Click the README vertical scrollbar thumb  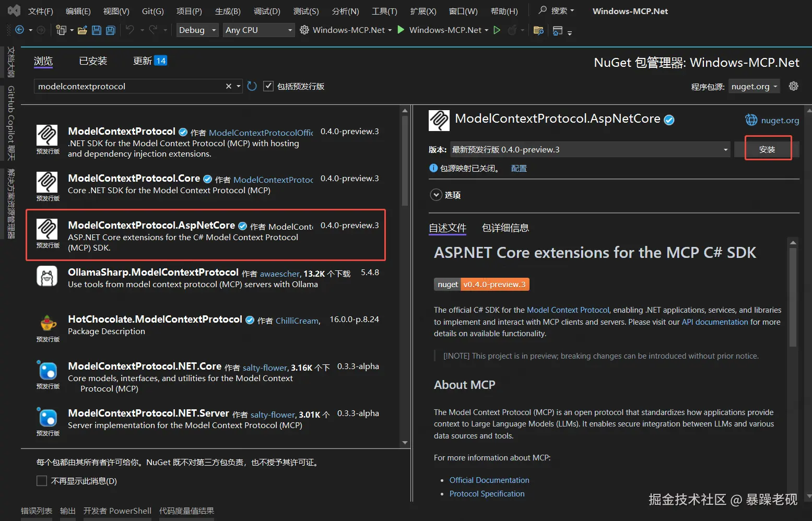(x=793, y=298)
